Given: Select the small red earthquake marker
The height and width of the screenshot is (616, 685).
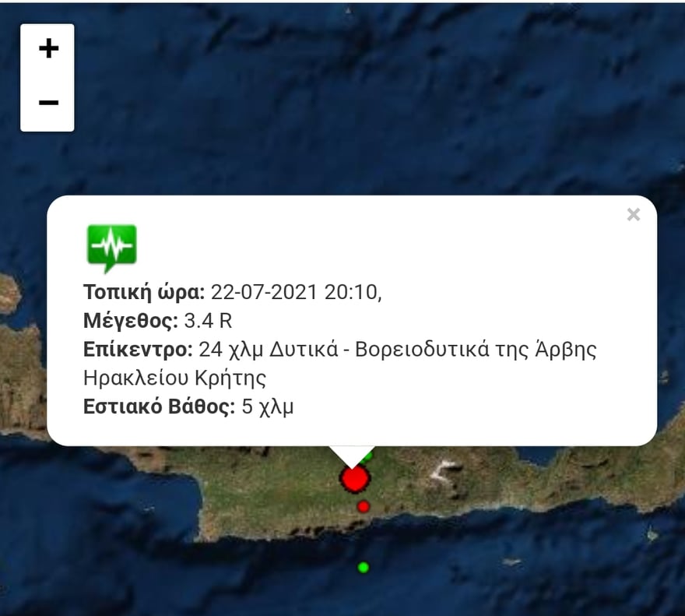Looking at the screenshot, I should (363, 507).
